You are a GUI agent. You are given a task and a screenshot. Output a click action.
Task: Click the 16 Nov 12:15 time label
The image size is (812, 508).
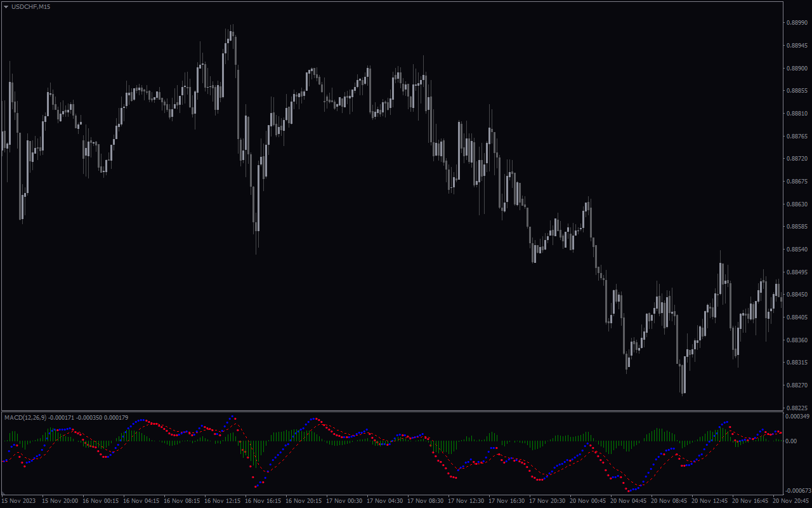point(223,501)
